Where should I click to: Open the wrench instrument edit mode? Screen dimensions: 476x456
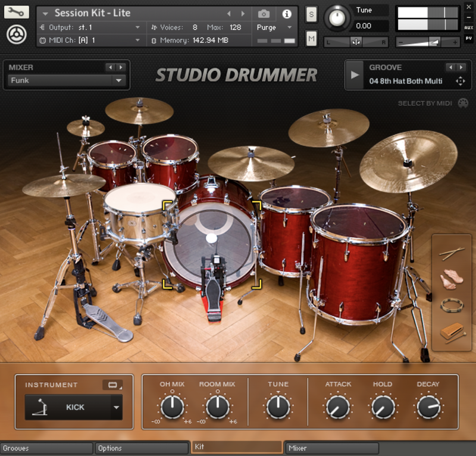click(17, 12)
